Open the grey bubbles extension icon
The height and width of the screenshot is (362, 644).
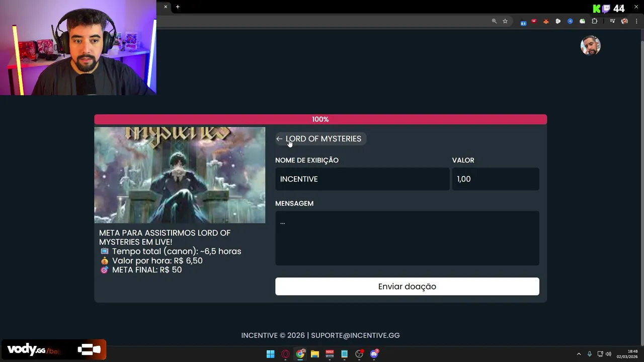pos(558,21)
